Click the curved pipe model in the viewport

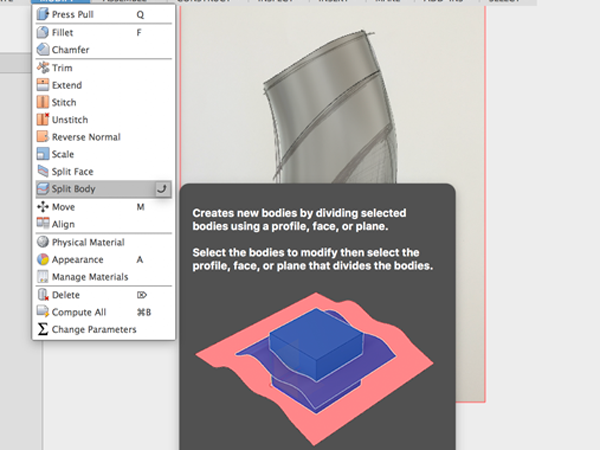331,106
